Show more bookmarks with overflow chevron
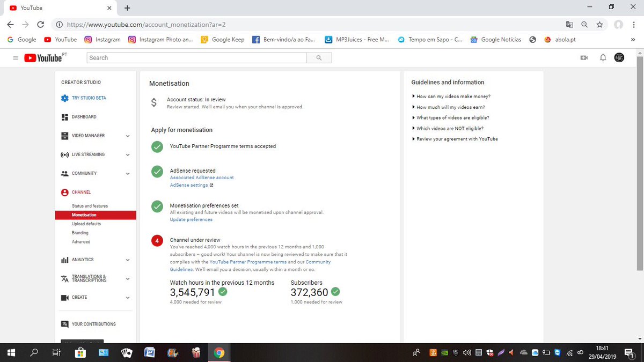 coord(633,40)
